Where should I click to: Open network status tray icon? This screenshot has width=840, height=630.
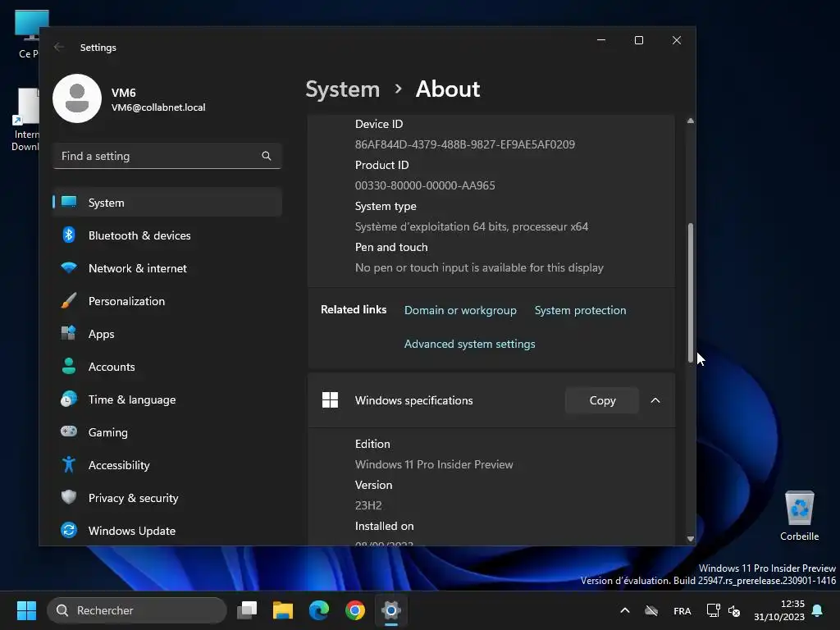pyautogui.click(x=713, y=610)
